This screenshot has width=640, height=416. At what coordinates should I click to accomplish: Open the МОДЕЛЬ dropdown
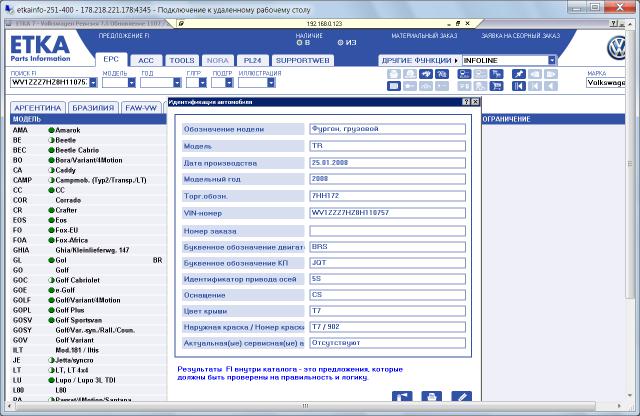tap(131, 82)
